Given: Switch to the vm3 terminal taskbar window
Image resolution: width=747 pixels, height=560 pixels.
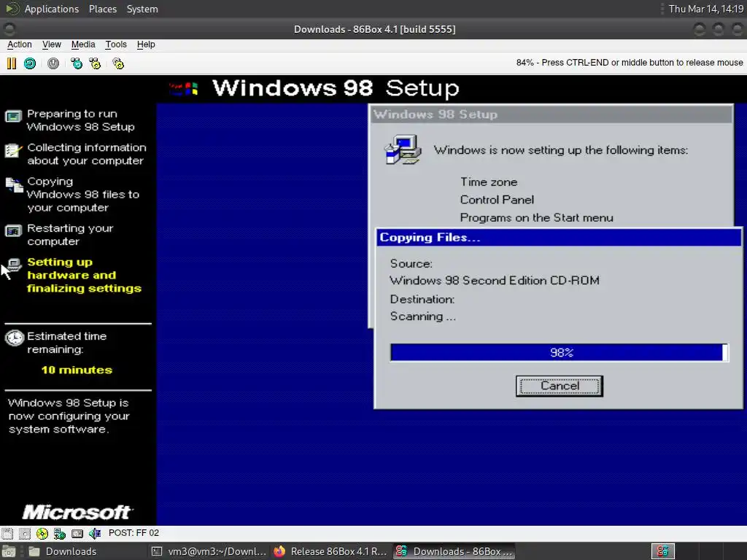Looking at the screenshot, I should [209, 551].
